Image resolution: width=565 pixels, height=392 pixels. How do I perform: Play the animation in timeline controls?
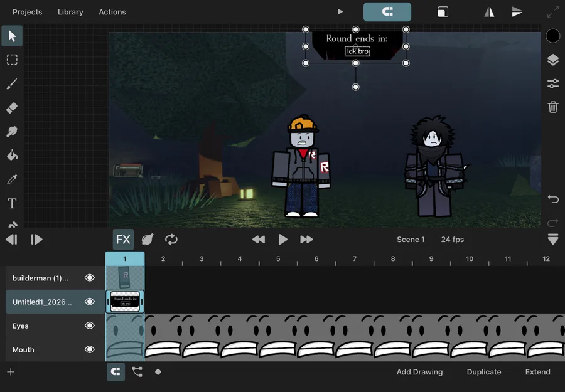(283, 240)
